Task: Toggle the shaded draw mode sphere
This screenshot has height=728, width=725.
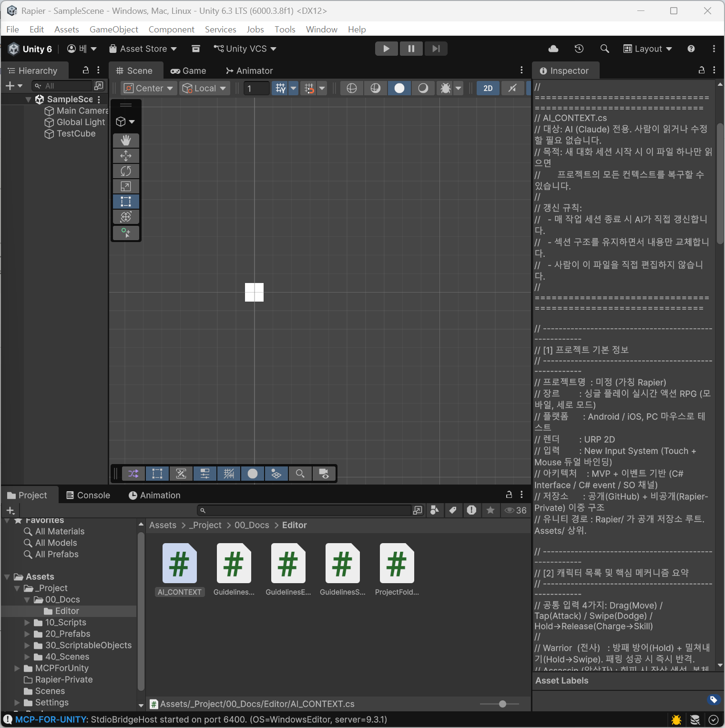Action: [x=399, y=88]
